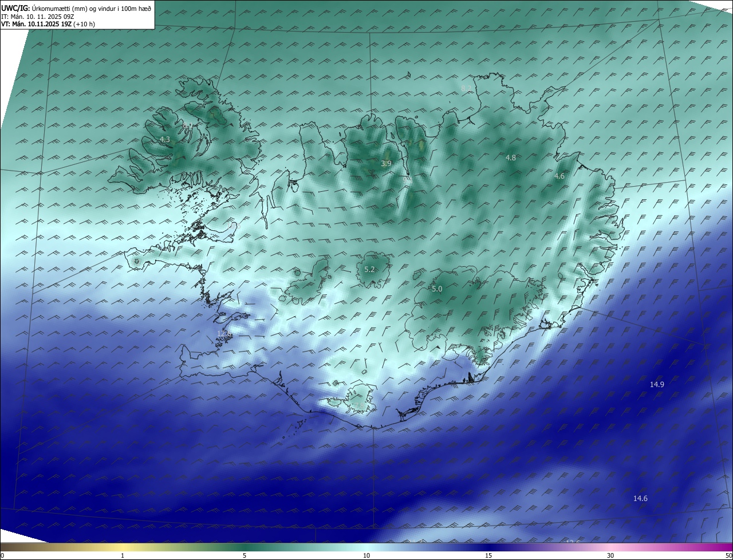
Task: Click the 30 label on color scale
Action: (610, 555)
